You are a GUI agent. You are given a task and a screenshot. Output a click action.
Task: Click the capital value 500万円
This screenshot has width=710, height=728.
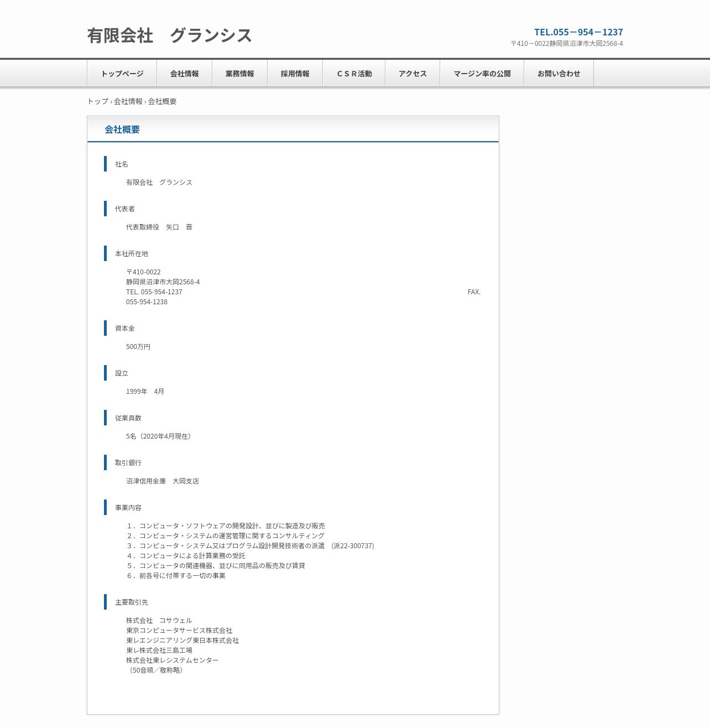(x=138, y=347)
